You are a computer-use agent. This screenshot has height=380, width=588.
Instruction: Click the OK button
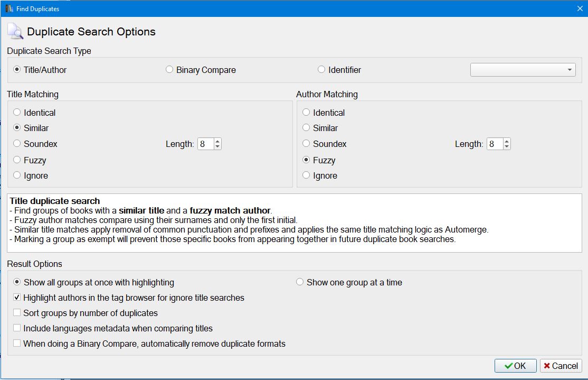tap(515, 366)
